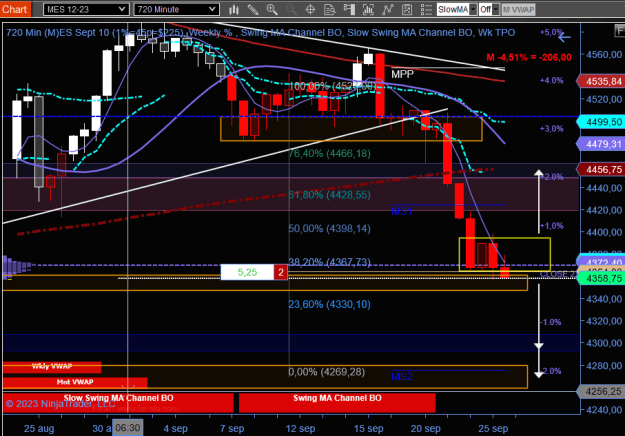Screen dimensions: 625x436
Task: Show the Chart Trader panel icon
Action: (x=349, y=10)
